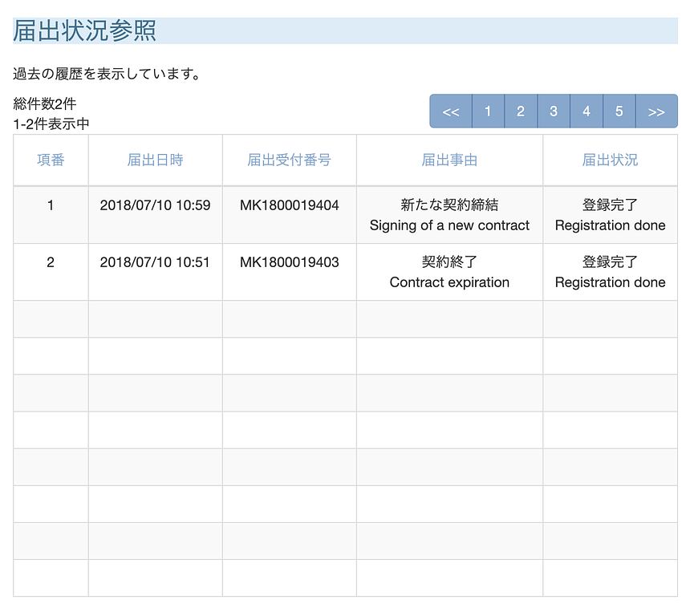Viewport: 694px width, 616px height.
Task: Click the << first page control
Action: tap(451, 111)
